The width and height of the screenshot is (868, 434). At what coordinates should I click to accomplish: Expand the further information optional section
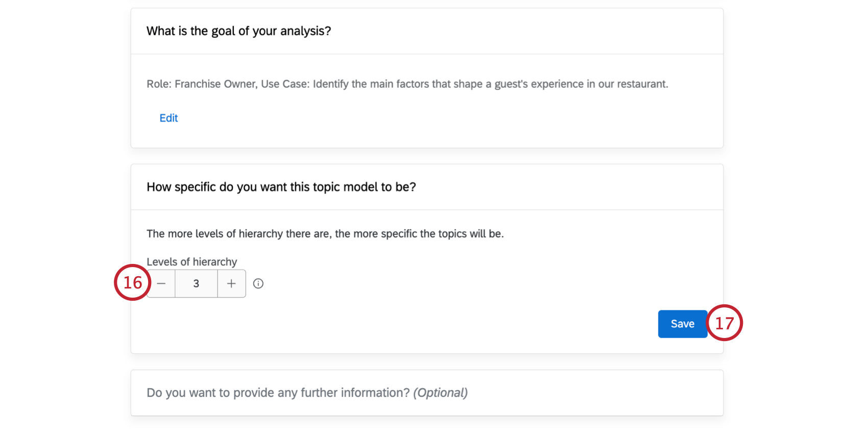point(306,393)
